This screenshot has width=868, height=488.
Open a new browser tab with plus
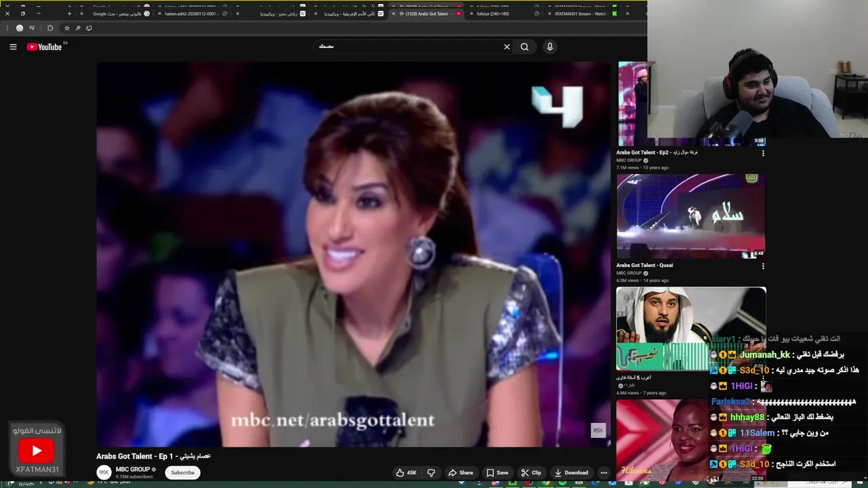[69, 14]
